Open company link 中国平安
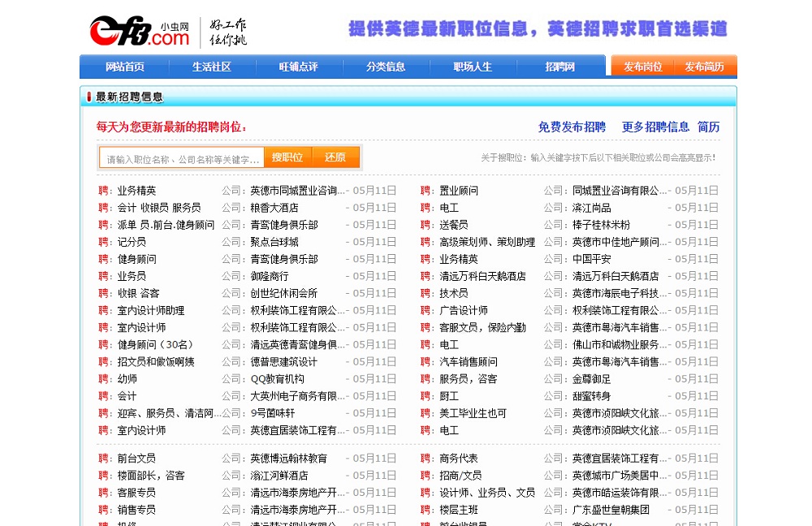The width and height of the screenshot is (812, 526). pos(594,259)
